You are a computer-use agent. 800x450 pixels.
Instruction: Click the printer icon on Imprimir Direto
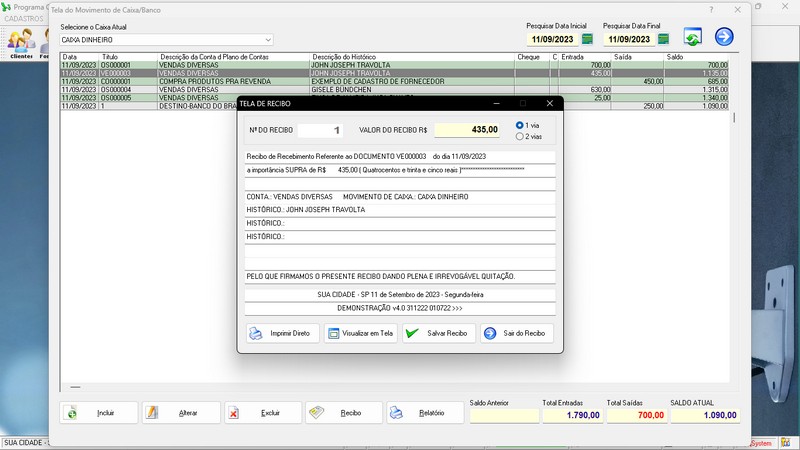pos(256,333)
